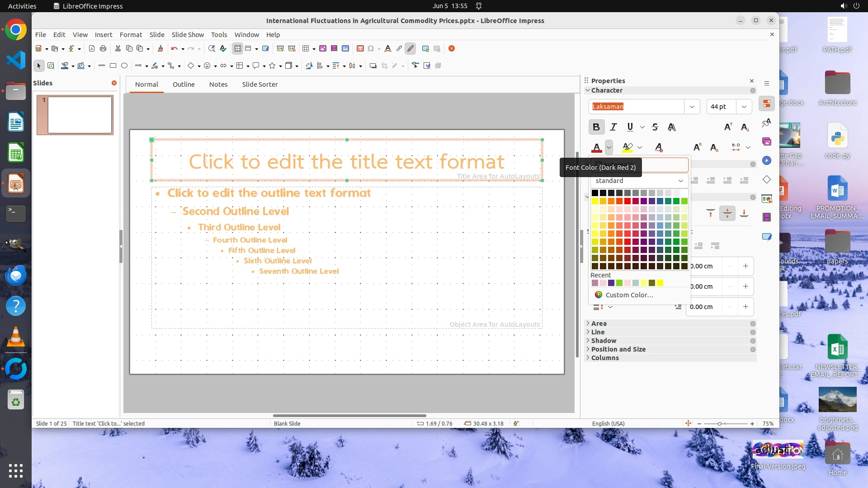Toggle Bold in Character panel

596,127
